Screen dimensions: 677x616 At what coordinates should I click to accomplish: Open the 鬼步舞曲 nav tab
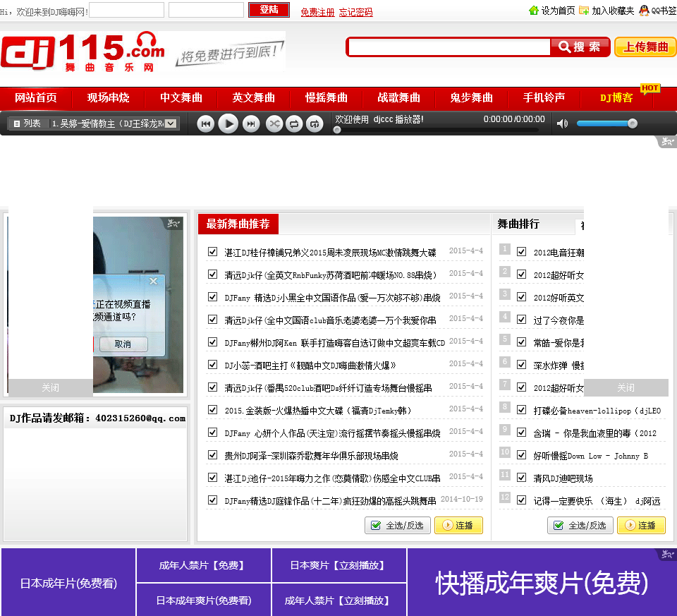[471, 98]
